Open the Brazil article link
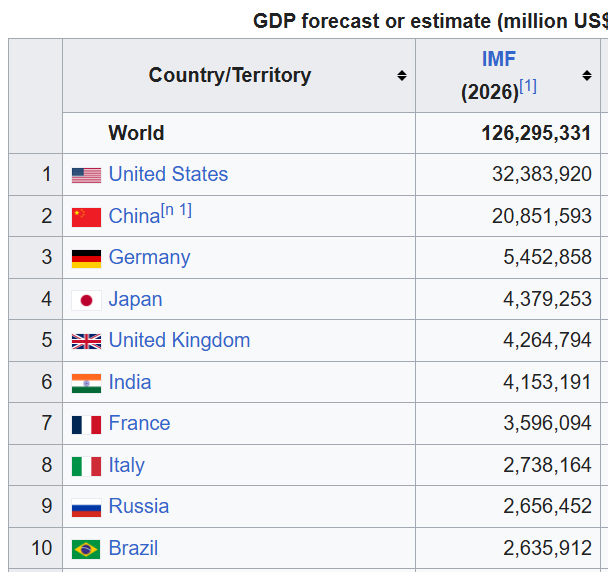Image resolution: width=608 pixels, height=572 pixels. (x=133, y=548)
